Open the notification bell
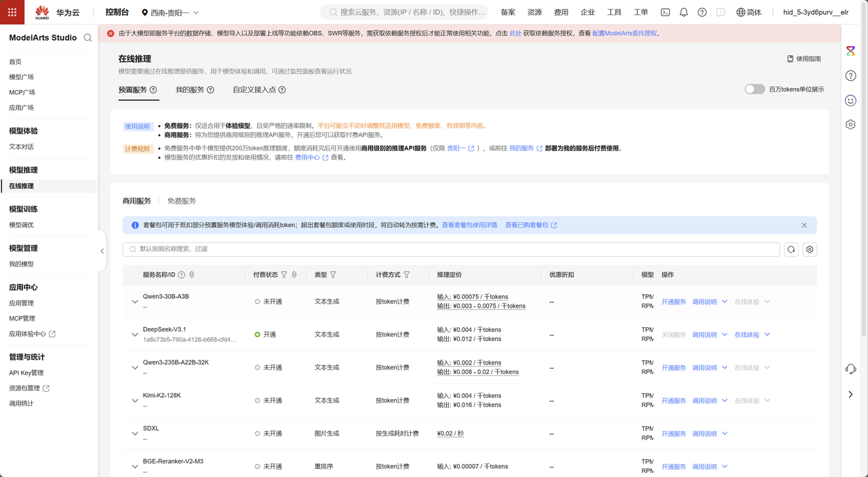Screen dimensions: 868x477 tap(684, 12)
